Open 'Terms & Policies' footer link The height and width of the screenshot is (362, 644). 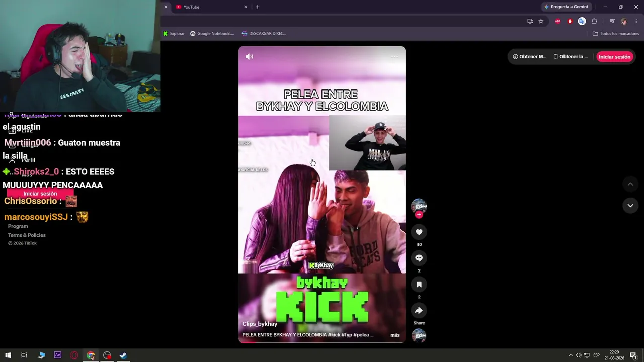(x=27, y=235)
